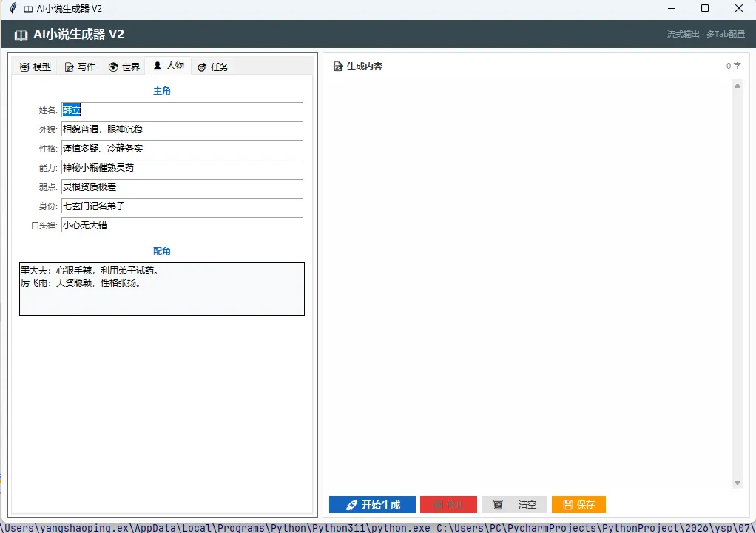
Task: Click the 配角 section heading
Action: click(x=162, y=251)
